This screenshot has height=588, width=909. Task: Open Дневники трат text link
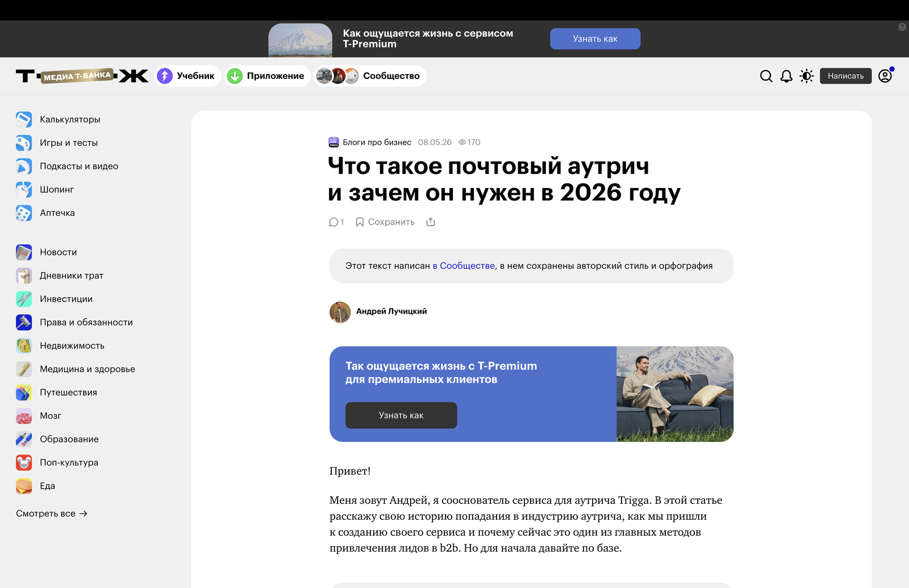click(72, 276)
